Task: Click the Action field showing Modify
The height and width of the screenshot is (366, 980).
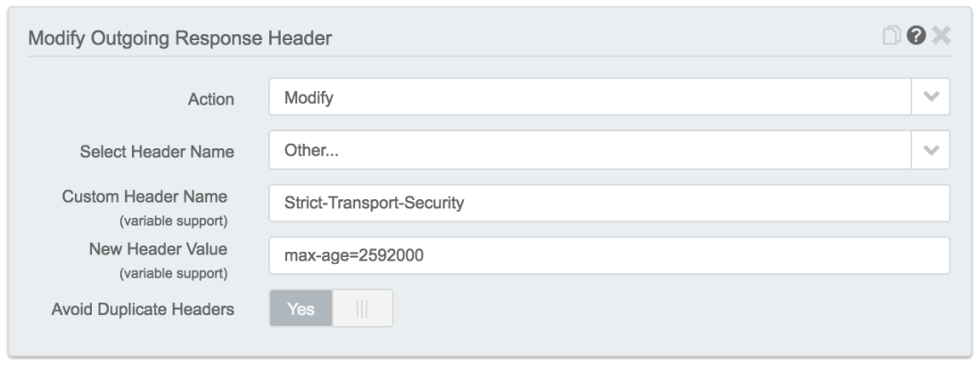Action: [x=589, y=97]
